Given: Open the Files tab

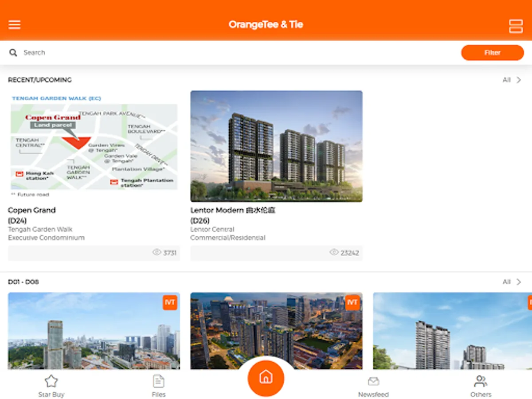Looking at the screenshot, I should (158, 386).
